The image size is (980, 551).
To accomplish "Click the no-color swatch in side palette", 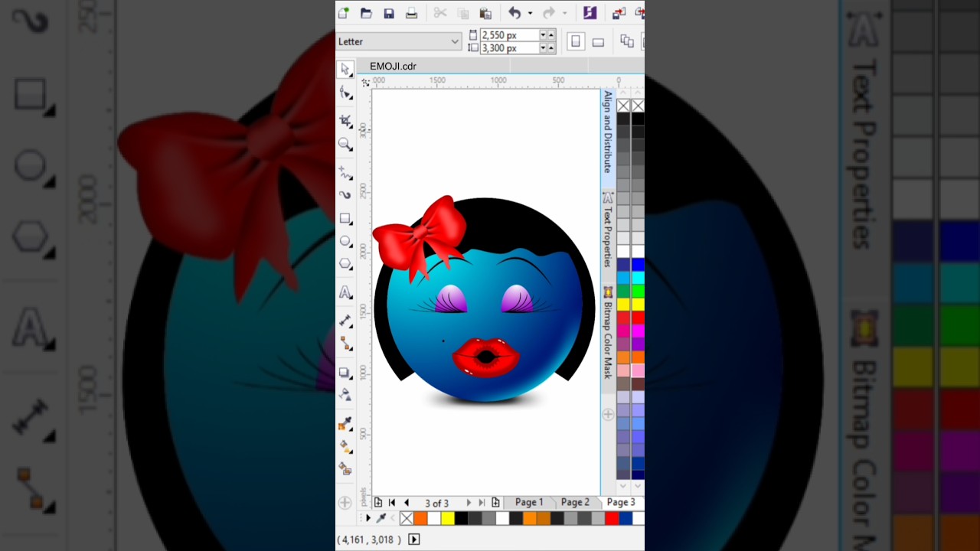I will [623, 106].
